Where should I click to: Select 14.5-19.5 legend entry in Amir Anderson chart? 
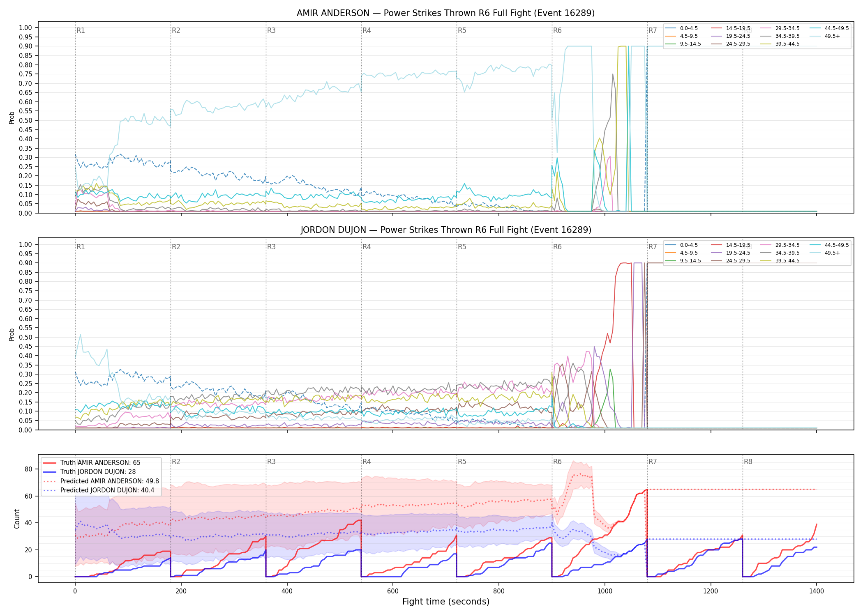click(x=731, y=28)
